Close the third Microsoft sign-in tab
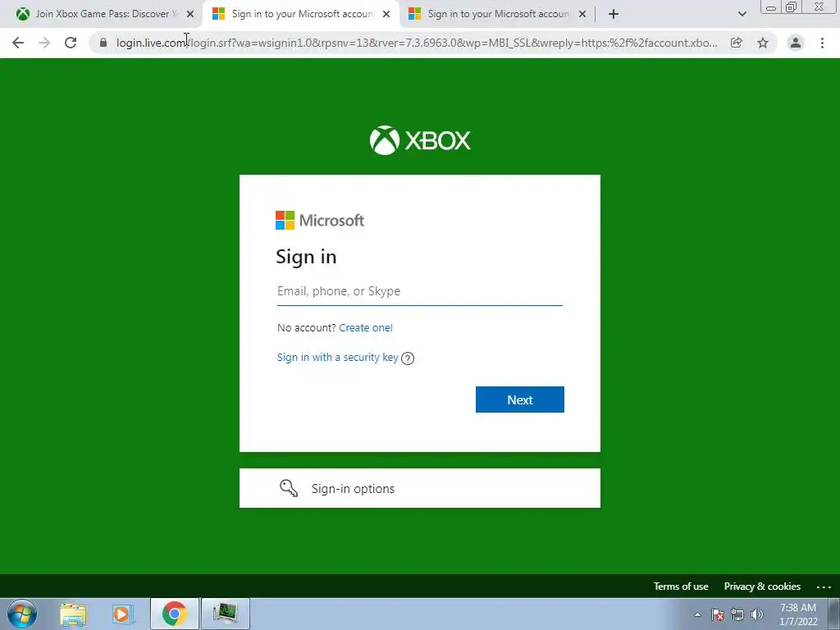 click(582, 14)
